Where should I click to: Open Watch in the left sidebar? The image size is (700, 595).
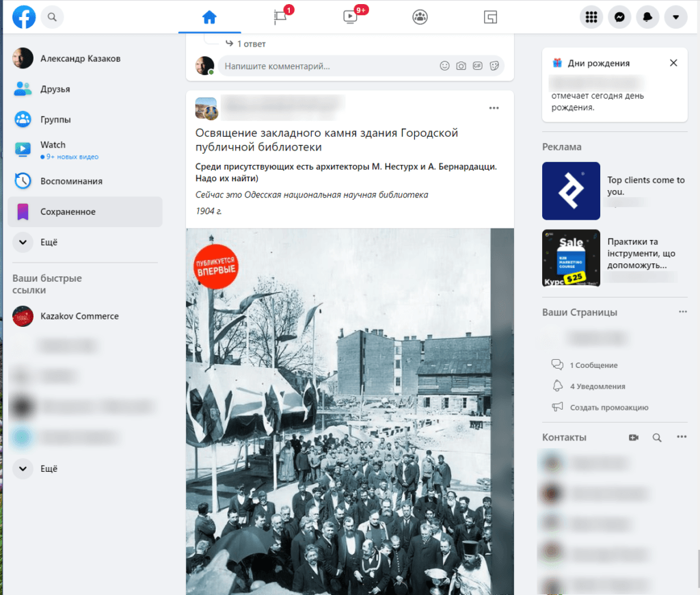click(85, 150)
